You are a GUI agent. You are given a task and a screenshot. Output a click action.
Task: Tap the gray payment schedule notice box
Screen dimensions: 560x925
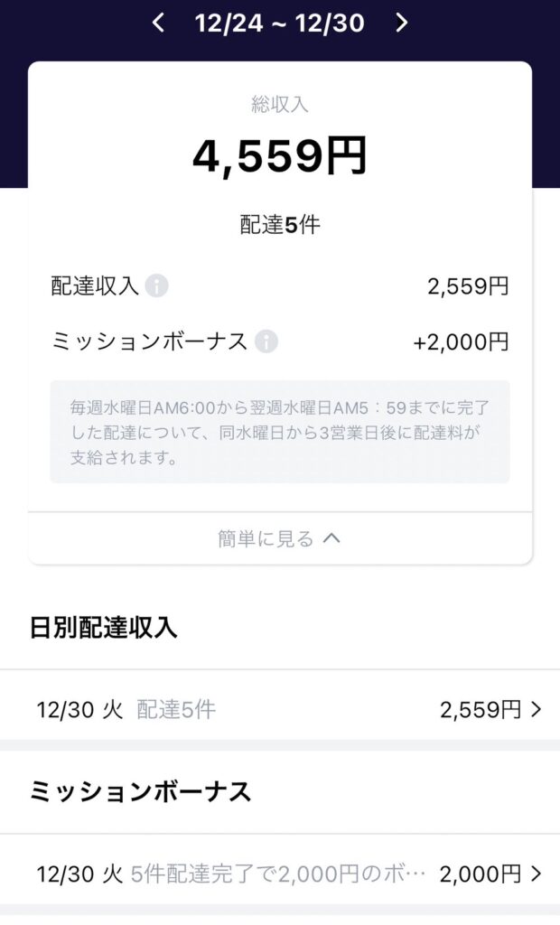tap(280, 432)
